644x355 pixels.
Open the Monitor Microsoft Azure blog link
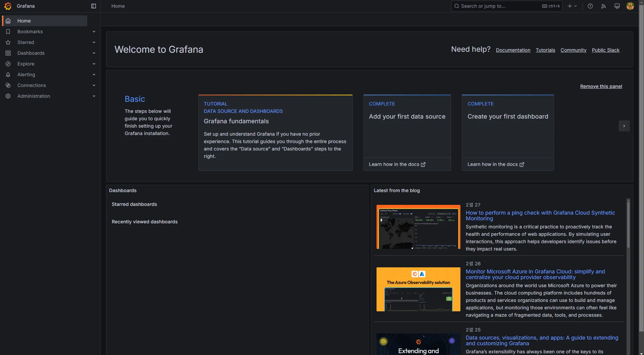[x=535, y=274]
